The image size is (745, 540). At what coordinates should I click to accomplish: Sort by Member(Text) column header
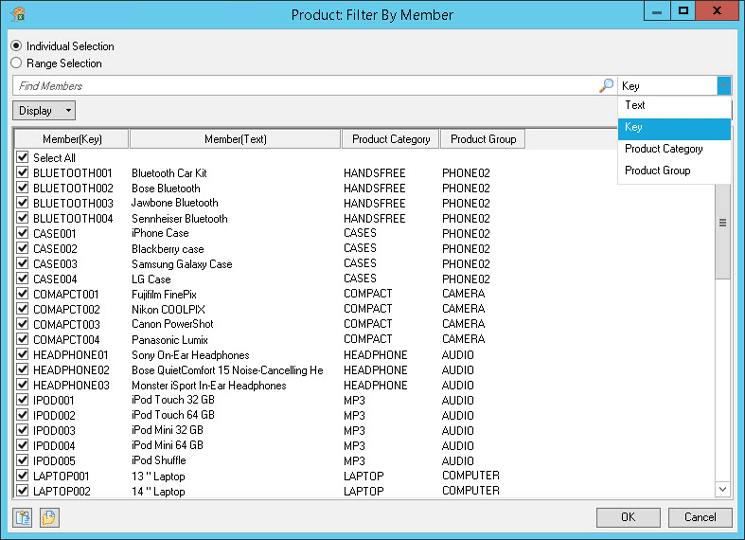[235, 139]
